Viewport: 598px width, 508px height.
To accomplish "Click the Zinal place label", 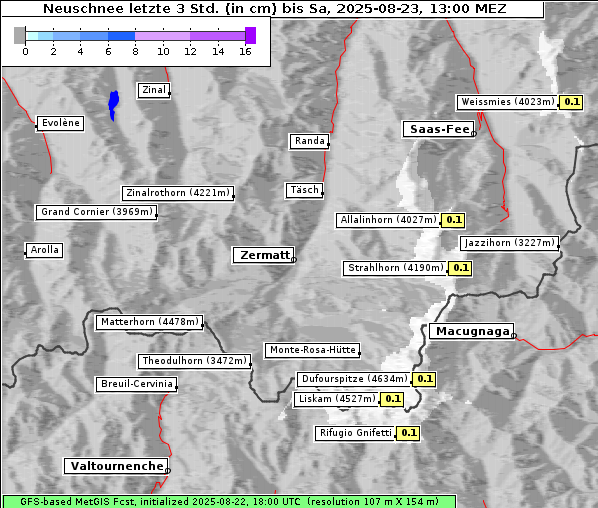I will 154,90.
